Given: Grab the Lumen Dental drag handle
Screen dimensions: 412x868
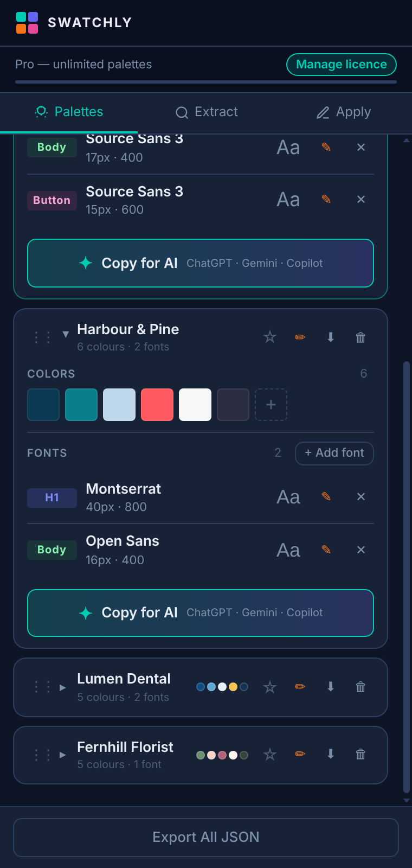Looking at the screenshot, I should click(42, 687).
